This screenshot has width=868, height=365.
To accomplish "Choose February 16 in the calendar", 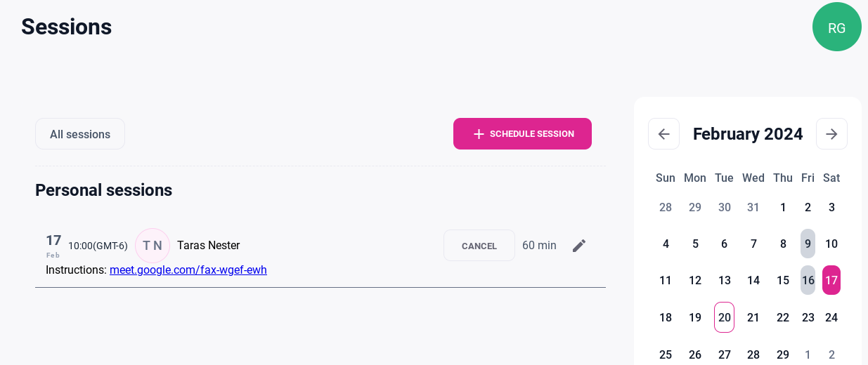I will coord(808,280).
